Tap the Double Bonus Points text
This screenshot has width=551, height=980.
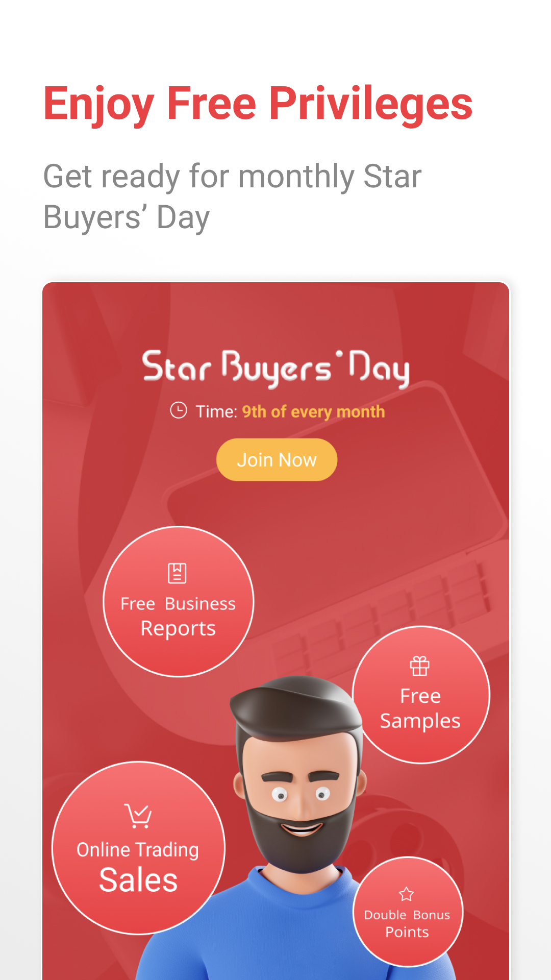coord(407,923)
